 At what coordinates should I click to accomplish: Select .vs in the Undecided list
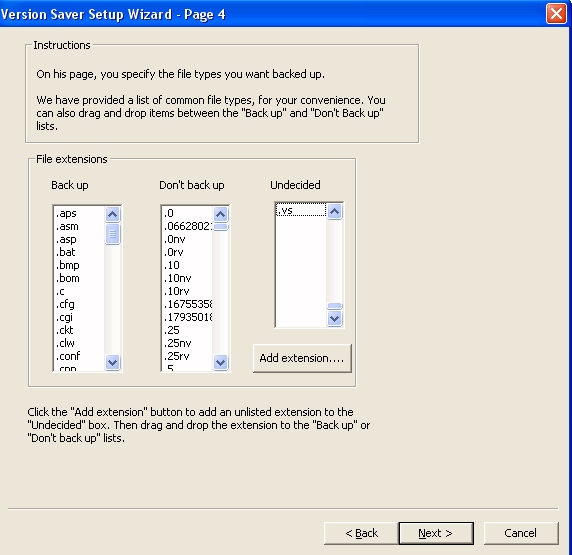[301, 211]
